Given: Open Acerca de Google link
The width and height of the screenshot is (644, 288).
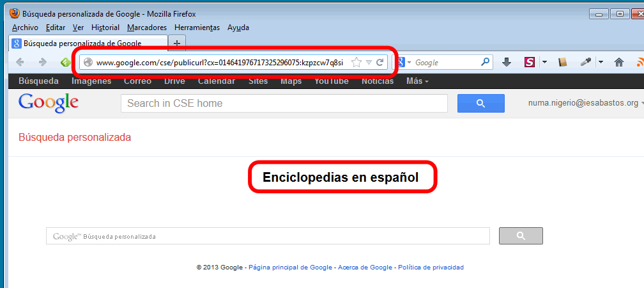Looking at the screenshot, I should point(365,268).
